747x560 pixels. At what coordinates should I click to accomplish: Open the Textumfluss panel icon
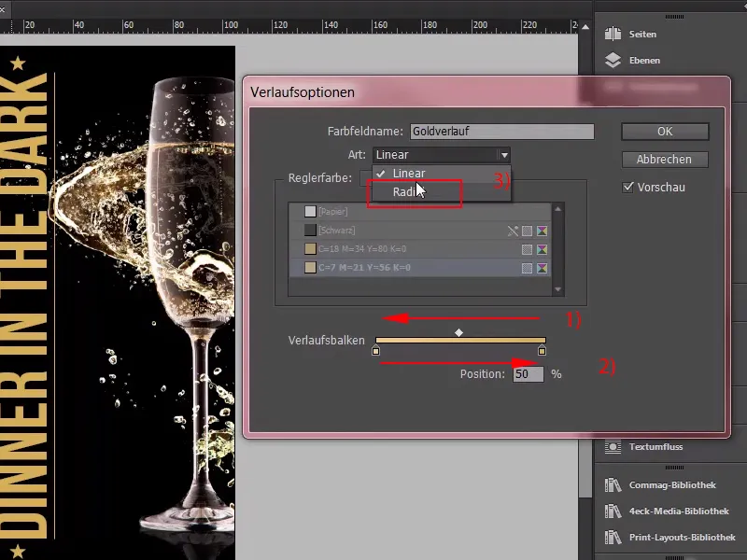613,447
